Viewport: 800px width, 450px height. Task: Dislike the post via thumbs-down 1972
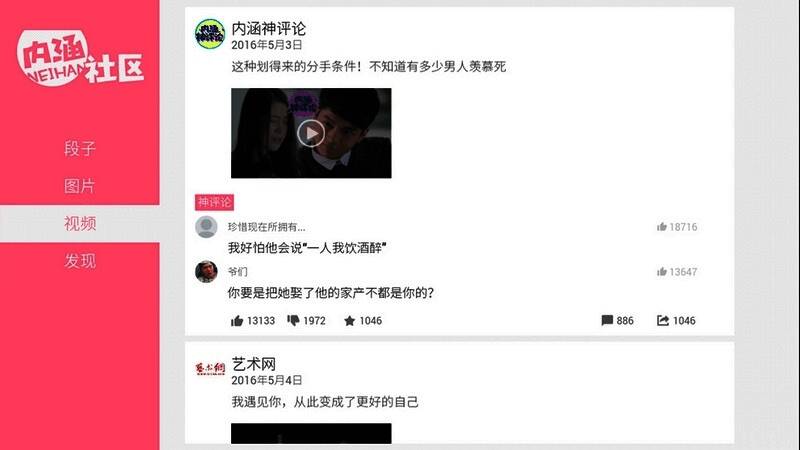pyautogui.click(x=306, y=320)
